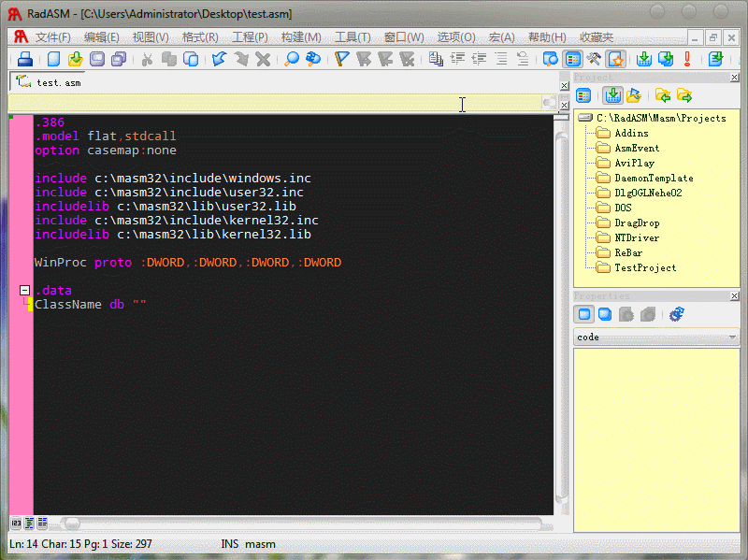Toggle the first blue square in Properties panel
748x560 pixels.
point(584,314)
